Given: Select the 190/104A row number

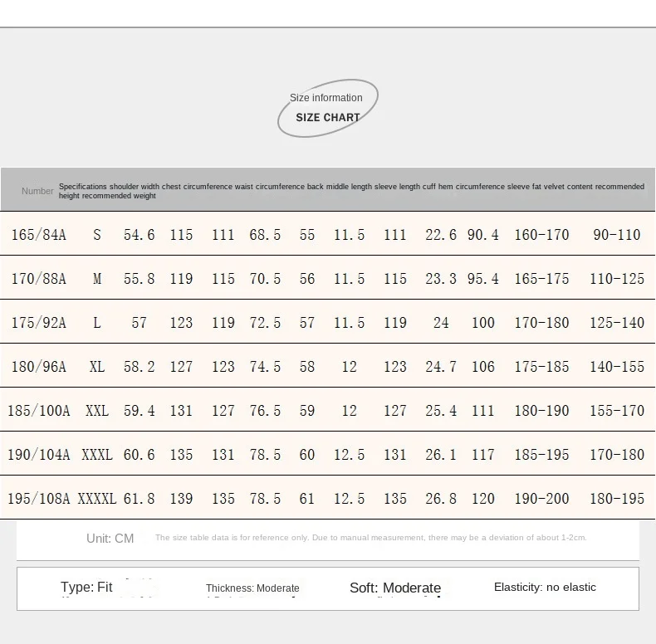Looking at the screenshot, I should [x=38, y=455].
